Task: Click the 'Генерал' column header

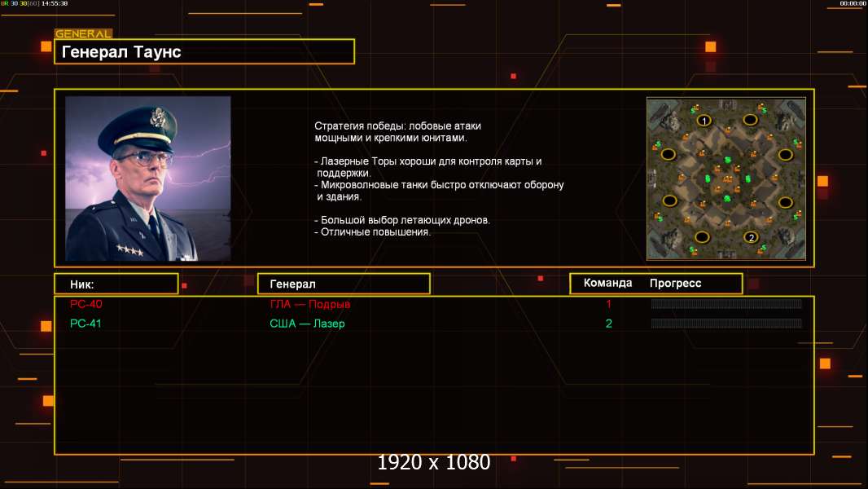Action: tap(344, 284)
